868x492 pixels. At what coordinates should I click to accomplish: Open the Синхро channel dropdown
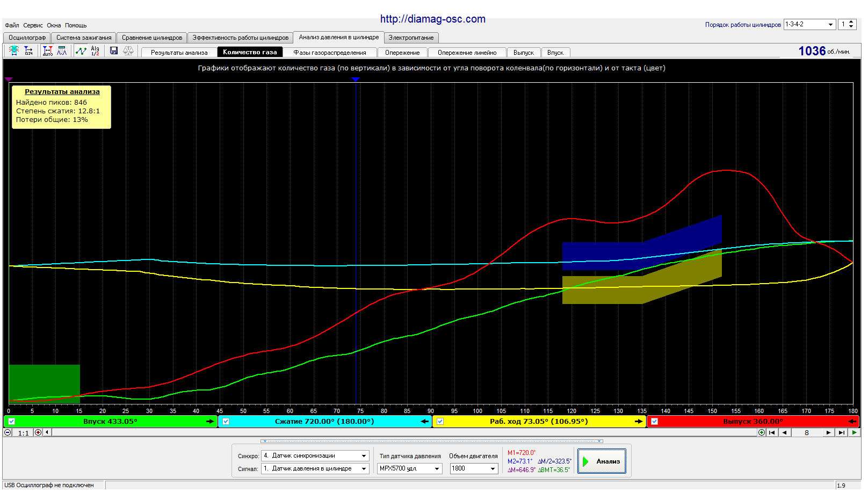coord(315,455)
